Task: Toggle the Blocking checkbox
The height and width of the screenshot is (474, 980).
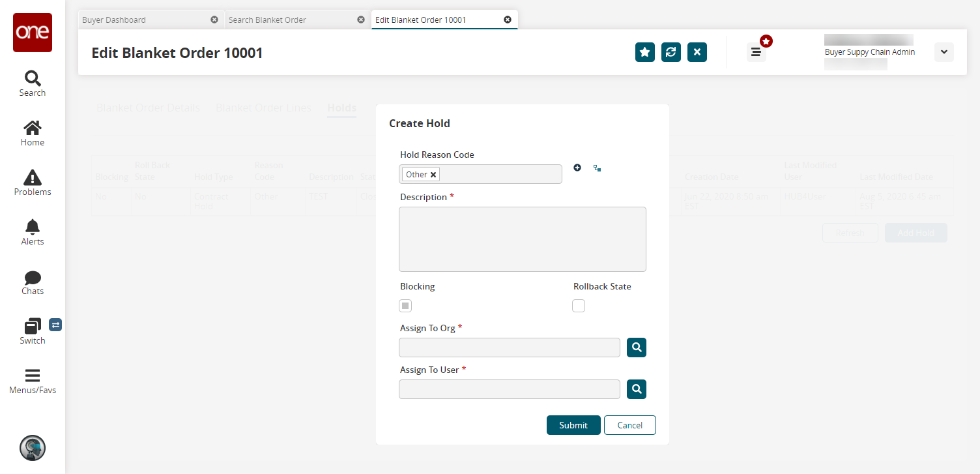Action: (405, 306)
